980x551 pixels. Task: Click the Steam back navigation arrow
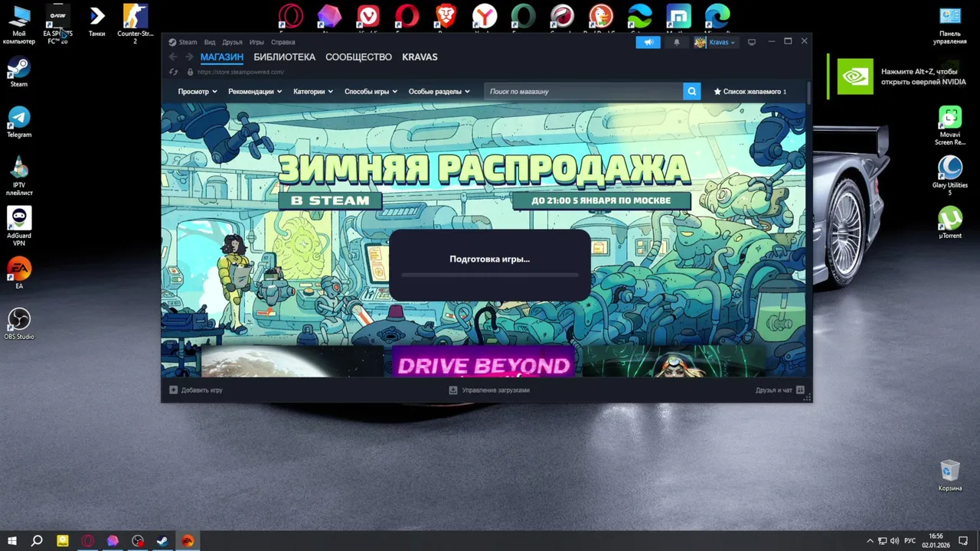click(x=172, y=57)
